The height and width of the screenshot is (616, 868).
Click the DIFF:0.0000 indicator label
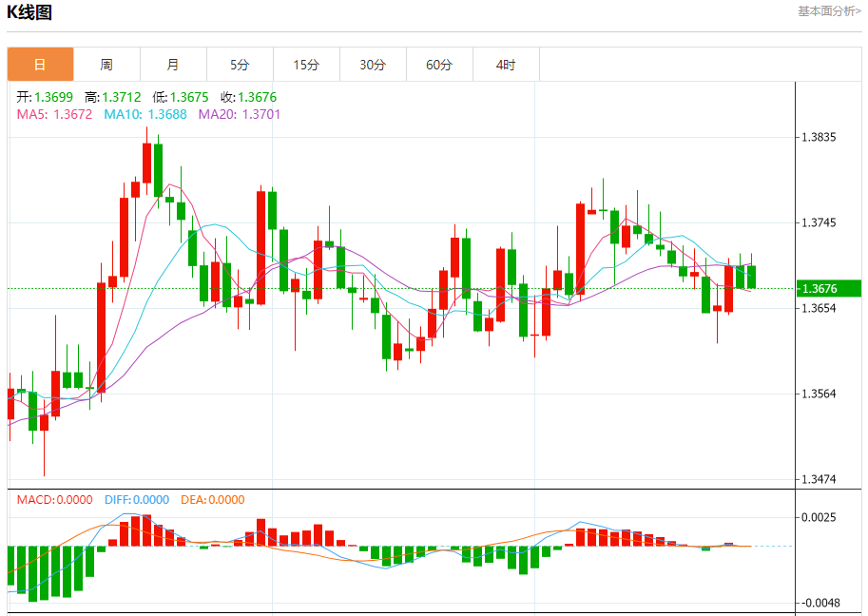click(x=137, y=500)
